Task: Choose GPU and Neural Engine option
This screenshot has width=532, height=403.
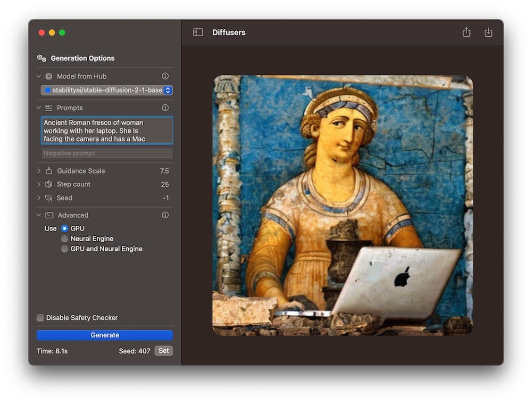Action: [64, 249]
